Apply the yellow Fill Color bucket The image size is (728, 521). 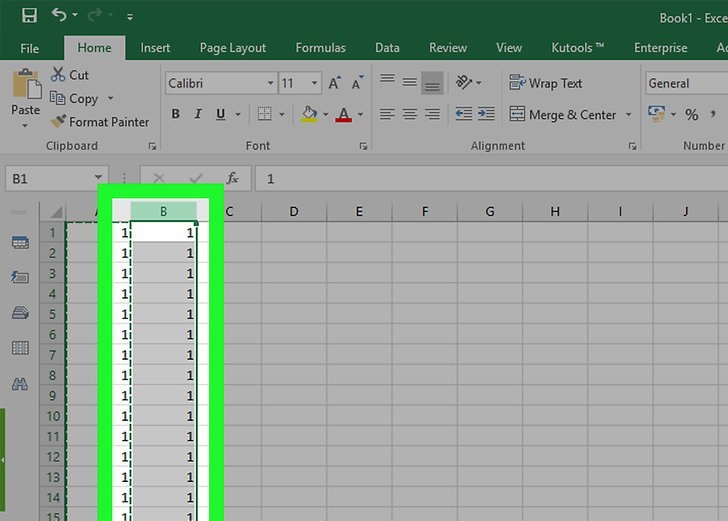click(x=309, y=114)
